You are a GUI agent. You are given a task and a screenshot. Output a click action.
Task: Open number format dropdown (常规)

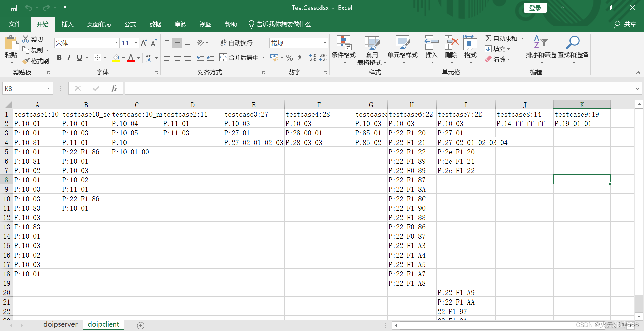click(x=325, y=43)
